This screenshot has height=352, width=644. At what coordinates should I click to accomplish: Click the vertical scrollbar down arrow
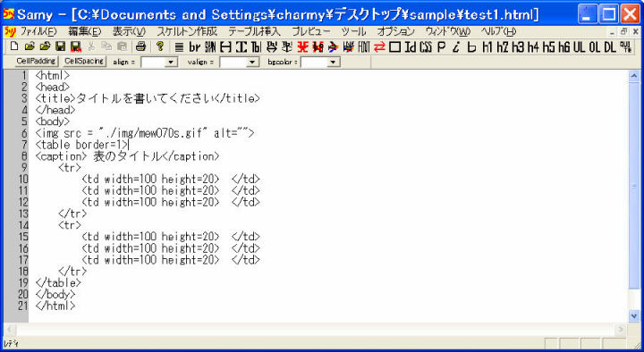pos(634,315)
